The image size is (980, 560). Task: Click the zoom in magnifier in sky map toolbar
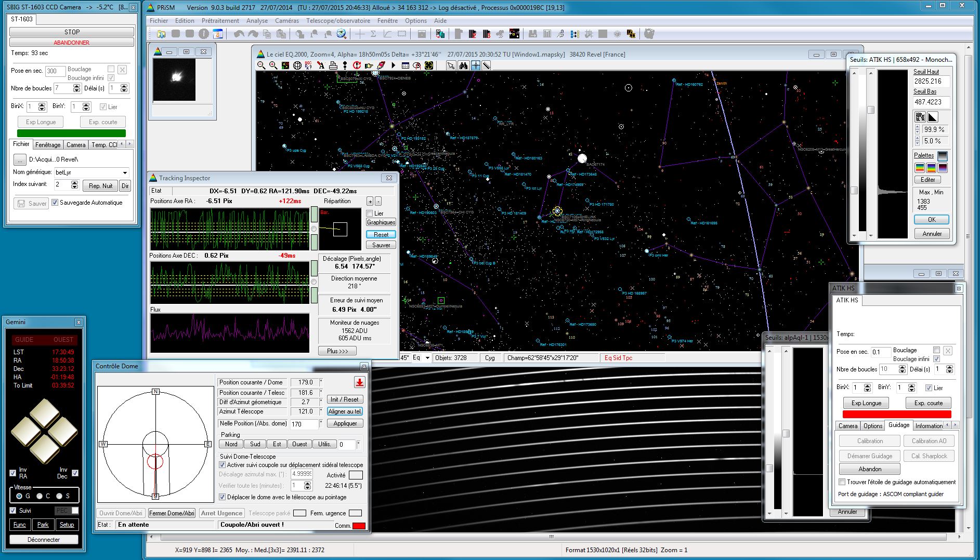click(273, 65)
